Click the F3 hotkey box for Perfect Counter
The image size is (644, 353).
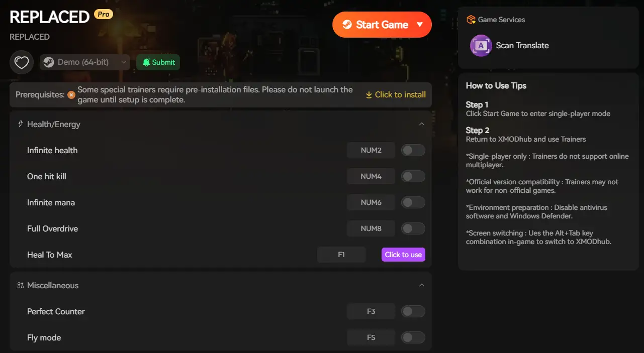[371, 311]
